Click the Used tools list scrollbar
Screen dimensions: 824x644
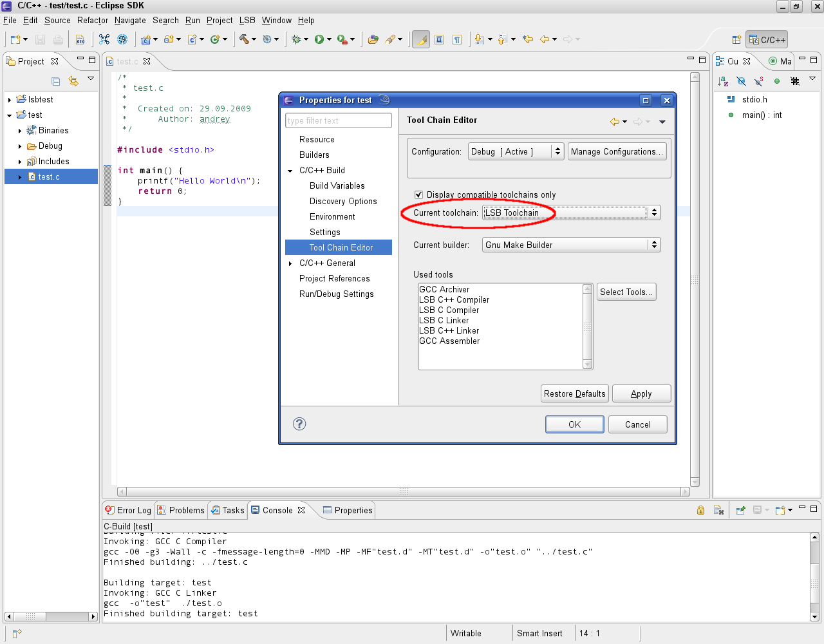click(x=587, y=327)
